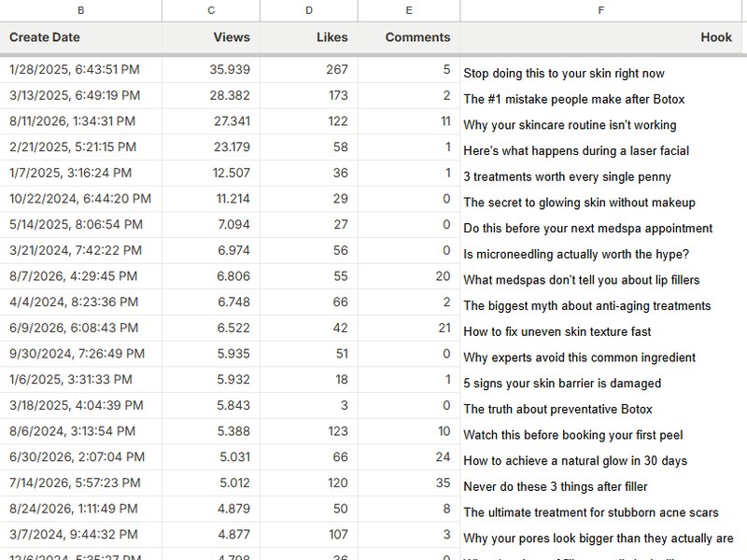This screenshot has width=747, height=560.
Task: Select date cell 4/4/2024, 8:23:36 PM
Action: click(x=80, y=301)
